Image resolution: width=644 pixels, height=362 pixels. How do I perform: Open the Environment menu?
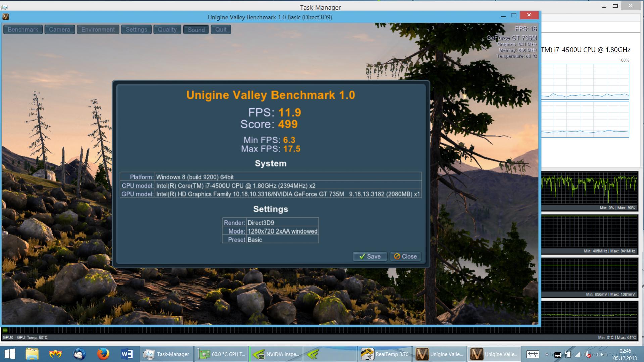(x=98, y=29)
